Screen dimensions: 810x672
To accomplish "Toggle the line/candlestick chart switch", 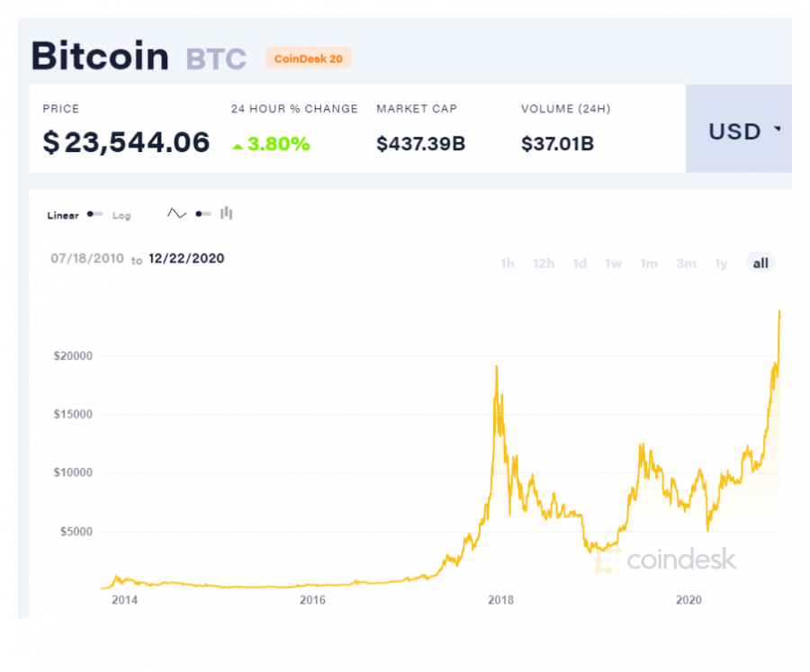I will (x=203, y=214).
